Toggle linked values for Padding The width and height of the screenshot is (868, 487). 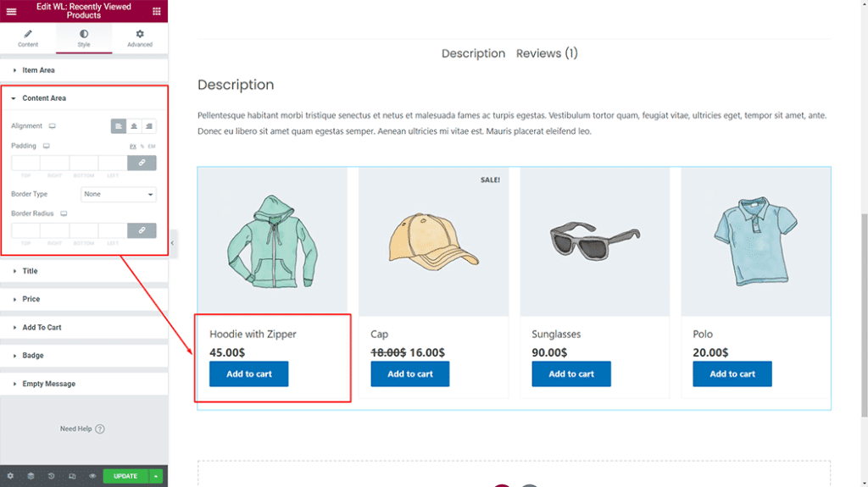tap(142, 163)
